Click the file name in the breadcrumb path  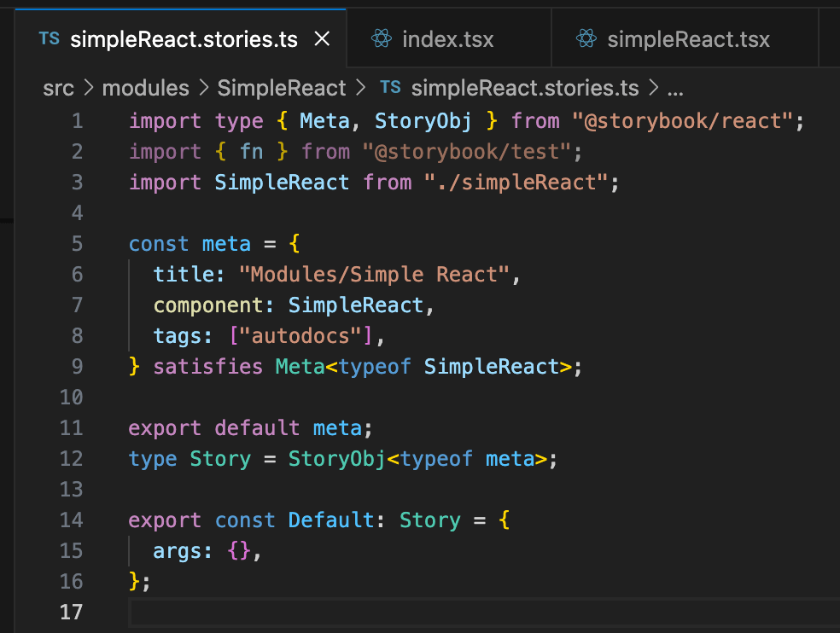pos(526,88)
